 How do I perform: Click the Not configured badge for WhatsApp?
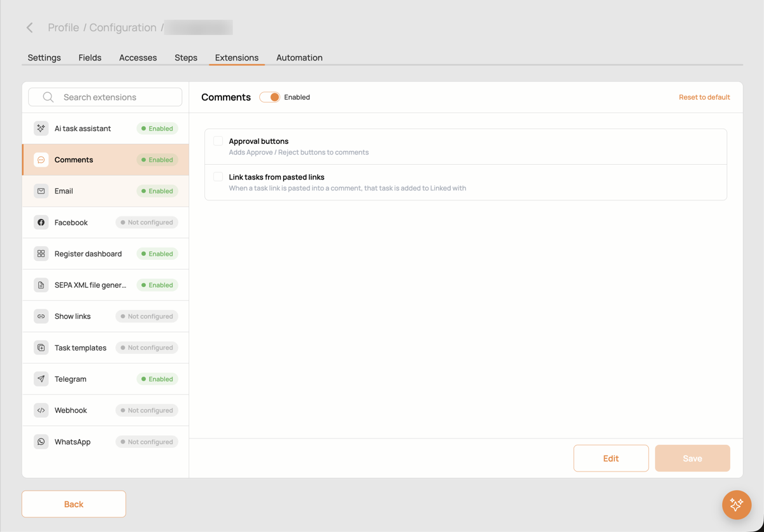point(147,442)
